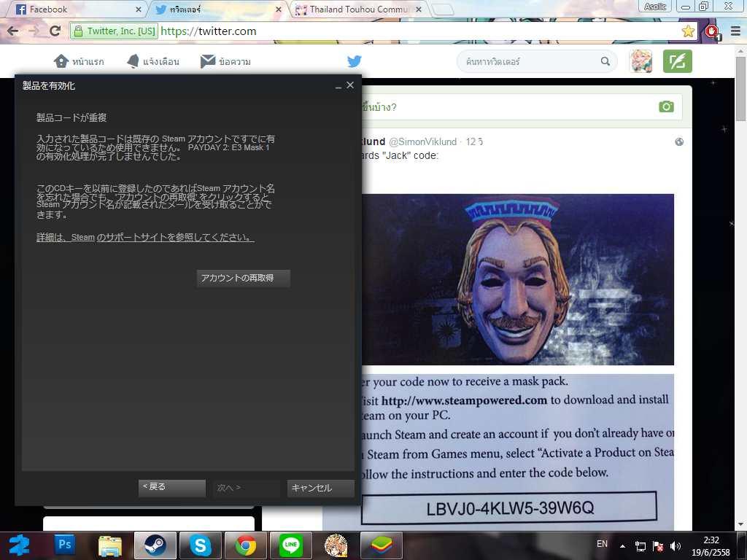Image resolution: width=747 pixels, height=560 pixels.
Task: Open the code instruction image in tweet
Action: (x=518, y=452)
